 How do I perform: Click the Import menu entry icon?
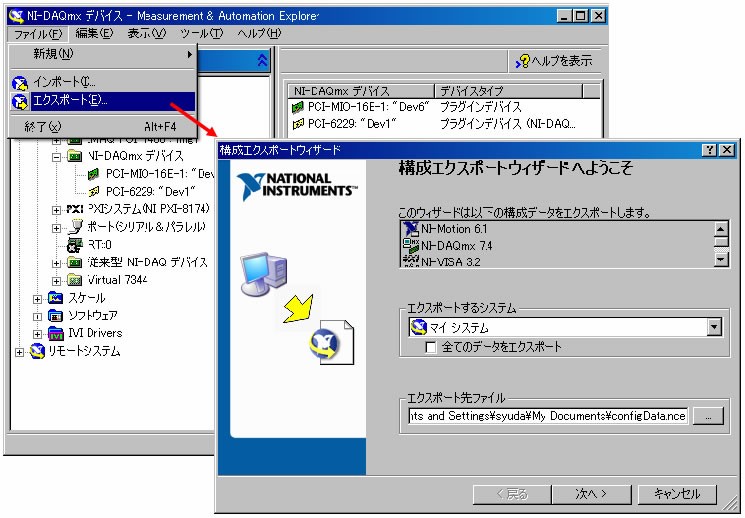point(20,83)
